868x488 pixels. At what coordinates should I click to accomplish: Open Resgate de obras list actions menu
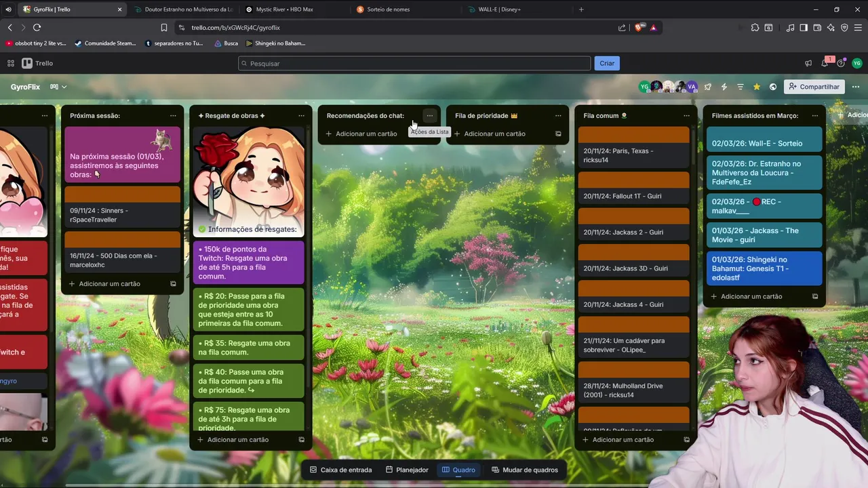[x=301, y=116]
